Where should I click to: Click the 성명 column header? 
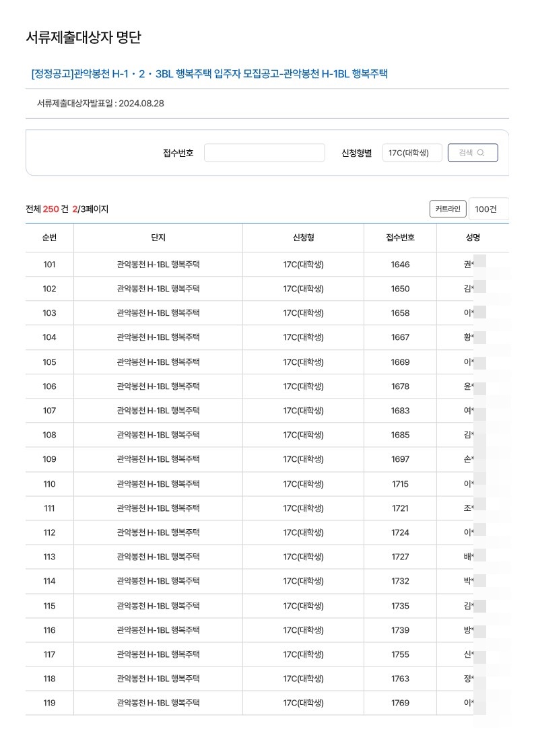click(473, 237)
